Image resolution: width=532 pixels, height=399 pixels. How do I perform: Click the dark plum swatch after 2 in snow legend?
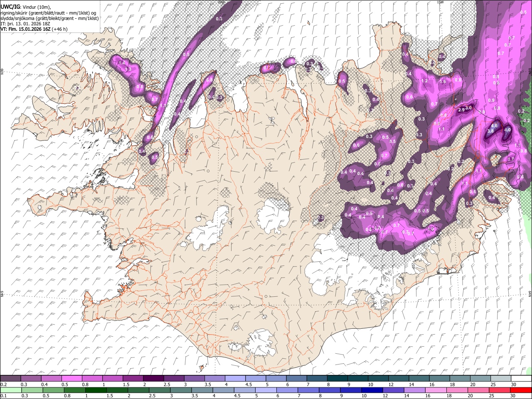pyautogui.click(x=153, y=379)
